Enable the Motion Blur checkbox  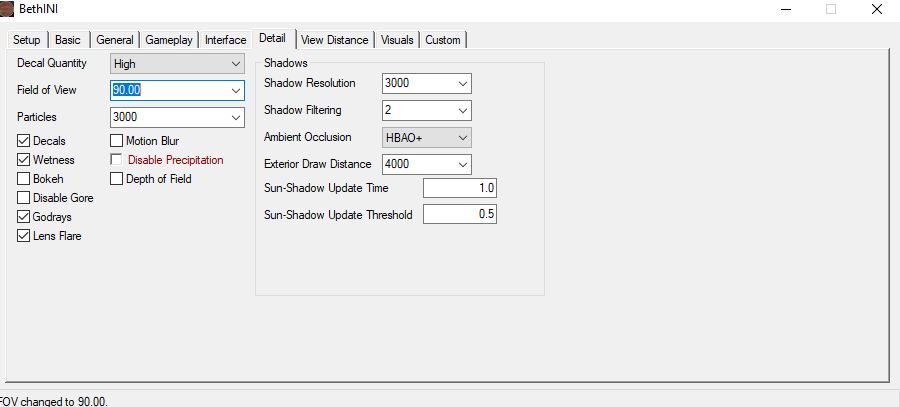click(x=117, y=141)
